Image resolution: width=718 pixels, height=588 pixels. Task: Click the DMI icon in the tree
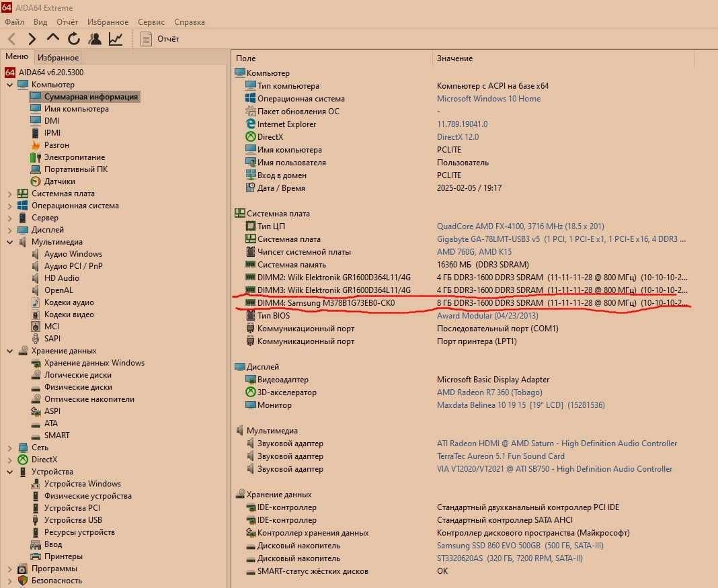[35, 121]
